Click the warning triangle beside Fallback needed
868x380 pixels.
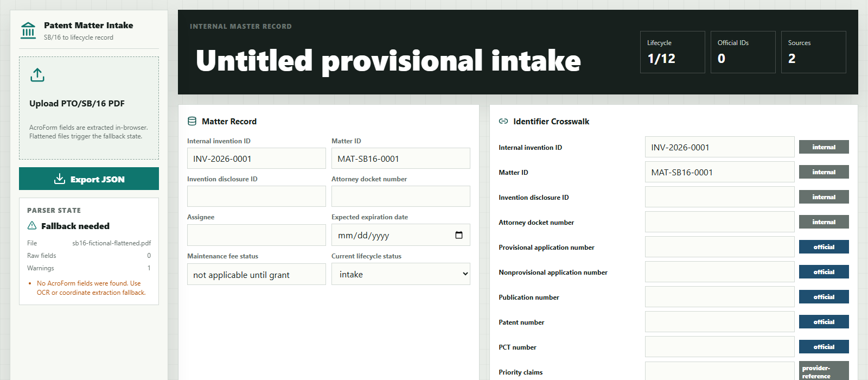tap(32, 226)
